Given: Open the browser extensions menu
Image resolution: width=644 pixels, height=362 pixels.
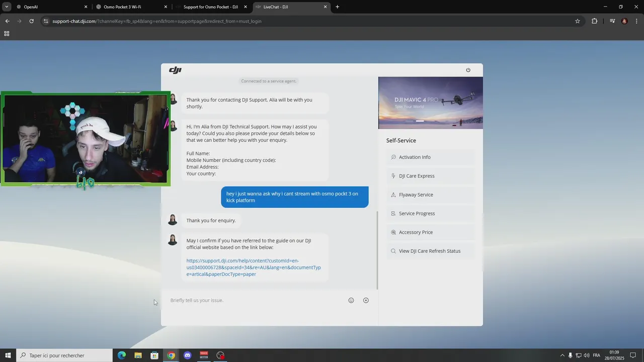Looking at the screenshot, I should pos(594,21).
